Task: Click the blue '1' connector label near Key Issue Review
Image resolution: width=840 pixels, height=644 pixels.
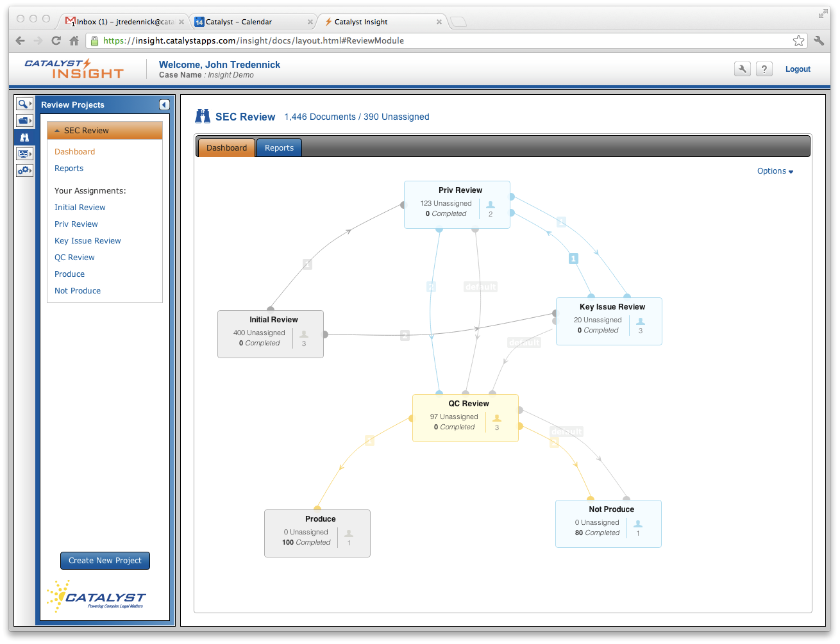Action: [573, 258]
